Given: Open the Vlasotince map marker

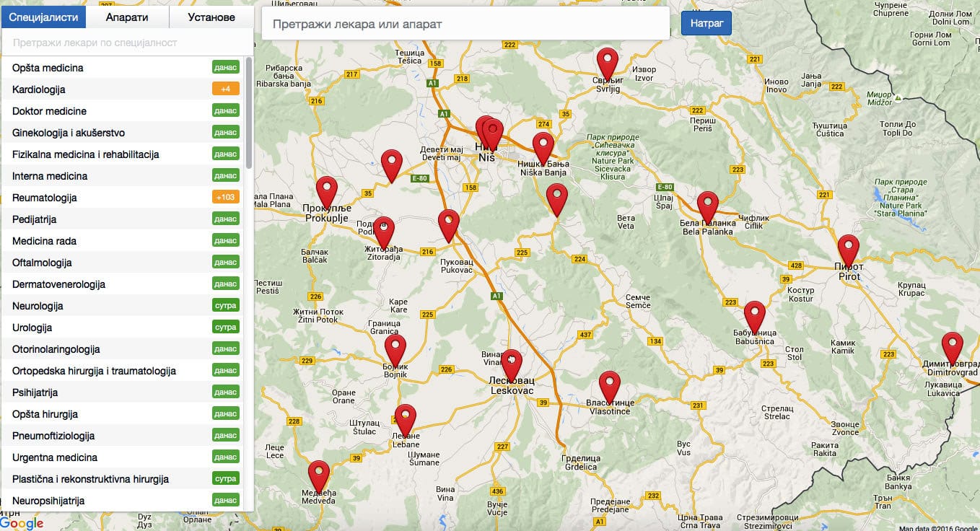Looking at the screenshot, I should click(609, 386).
